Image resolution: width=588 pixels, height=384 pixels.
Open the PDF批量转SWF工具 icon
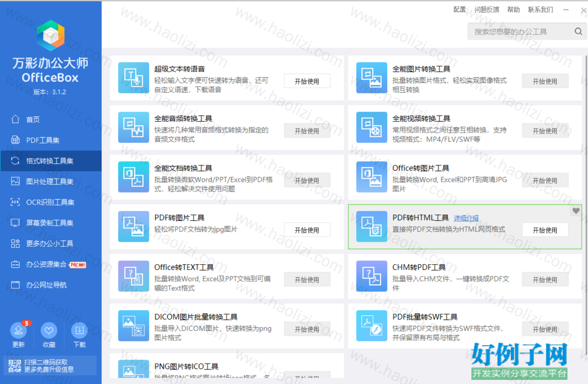[x=371, y=326]
